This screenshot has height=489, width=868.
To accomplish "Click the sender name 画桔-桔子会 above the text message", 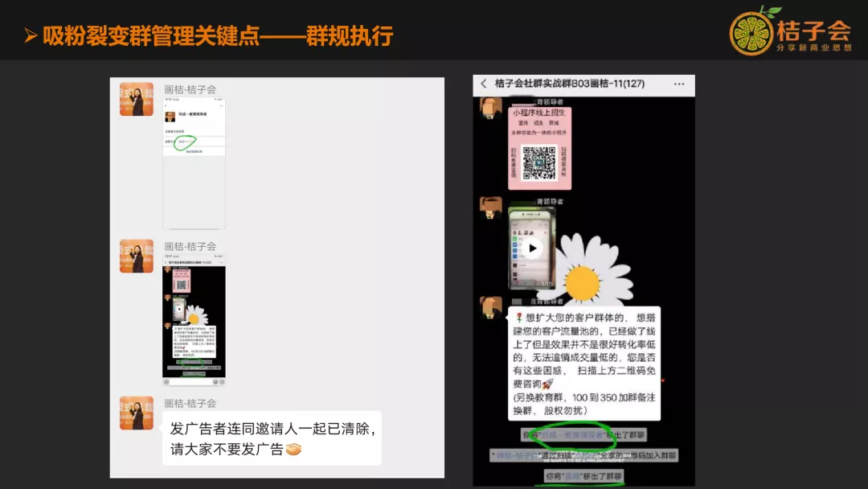I will coord(190,403).
